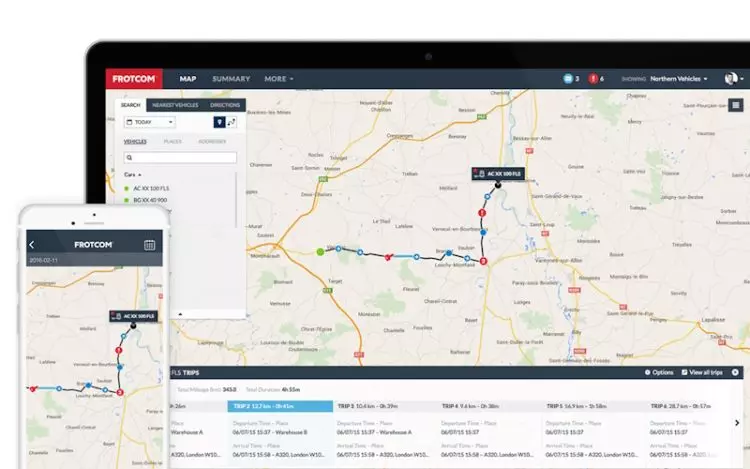Open the red alerts notification icon
750x469 pixels.
[x=593, y=78]
